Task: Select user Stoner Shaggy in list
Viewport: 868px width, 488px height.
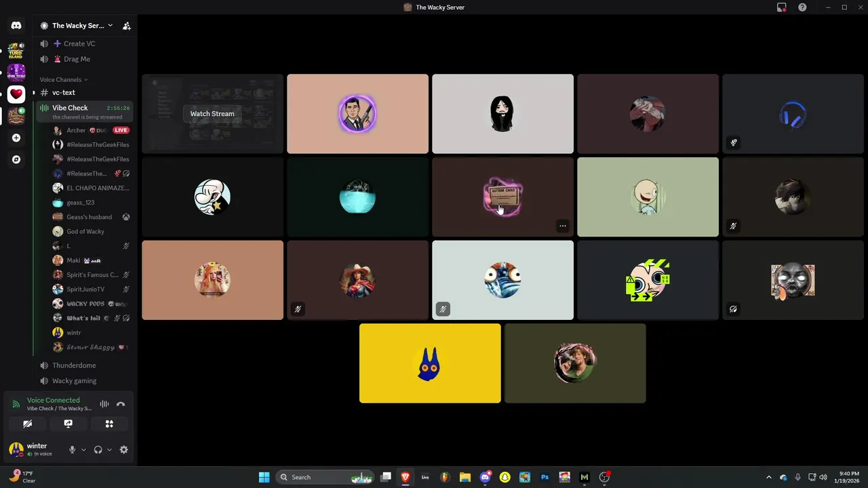Action: pos(91,347)
